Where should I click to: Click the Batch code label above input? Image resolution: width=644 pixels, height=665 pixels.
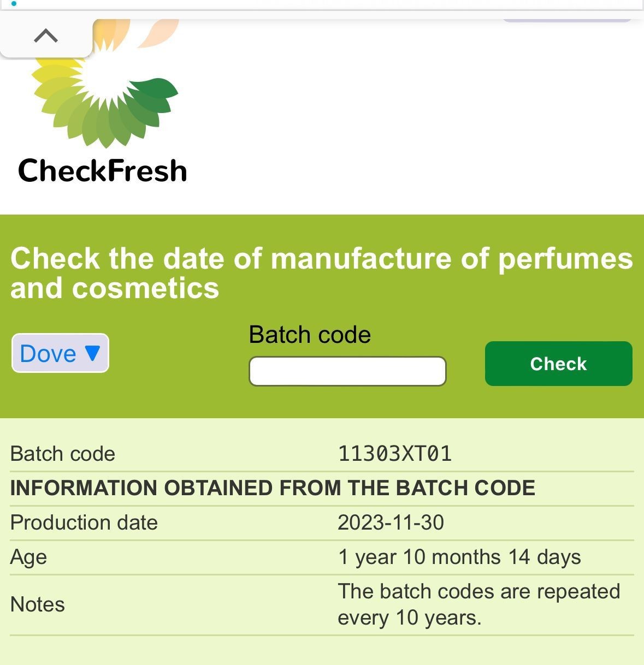point(310,334)
